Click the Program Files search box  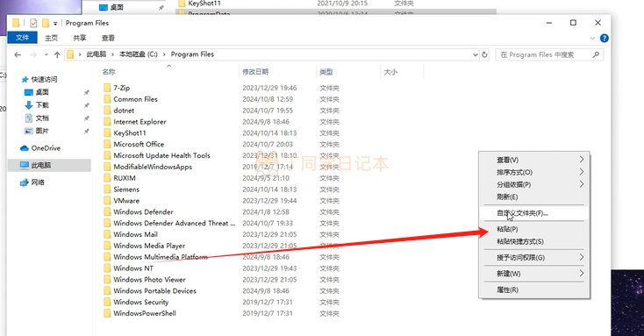click(549, 54)
